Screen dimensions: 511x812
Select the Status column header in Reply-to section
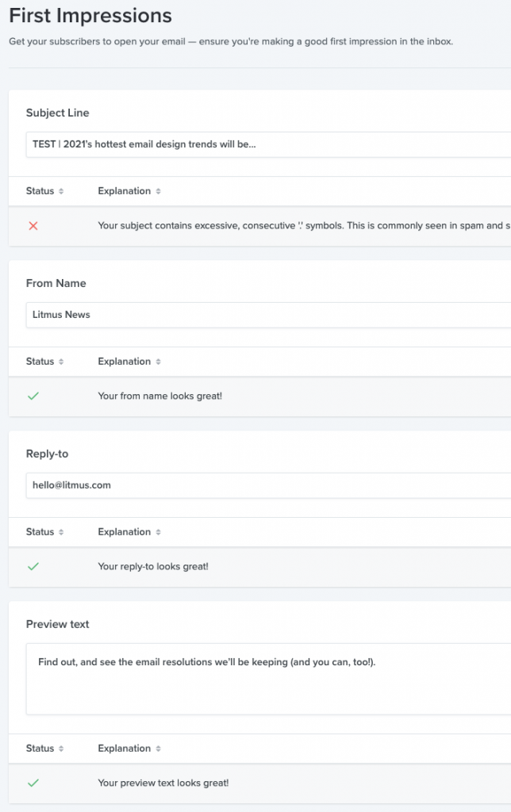tap(44, 531)
